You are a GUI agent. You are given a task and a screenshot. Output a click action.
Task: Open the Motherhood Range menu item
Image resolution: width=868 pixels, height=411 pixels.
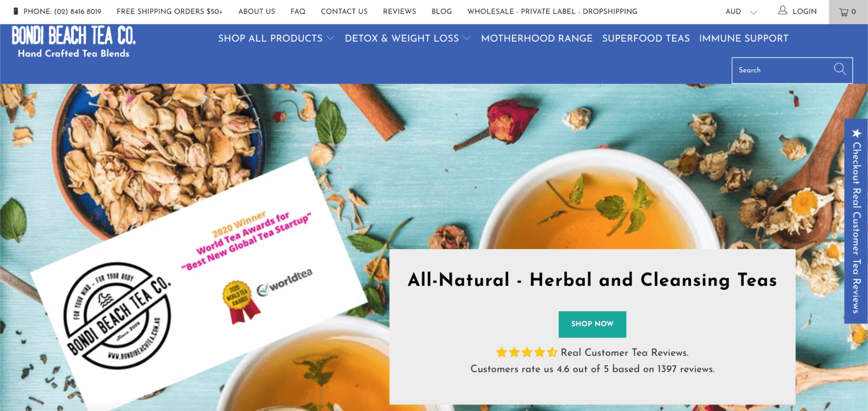tap(537, 38)
